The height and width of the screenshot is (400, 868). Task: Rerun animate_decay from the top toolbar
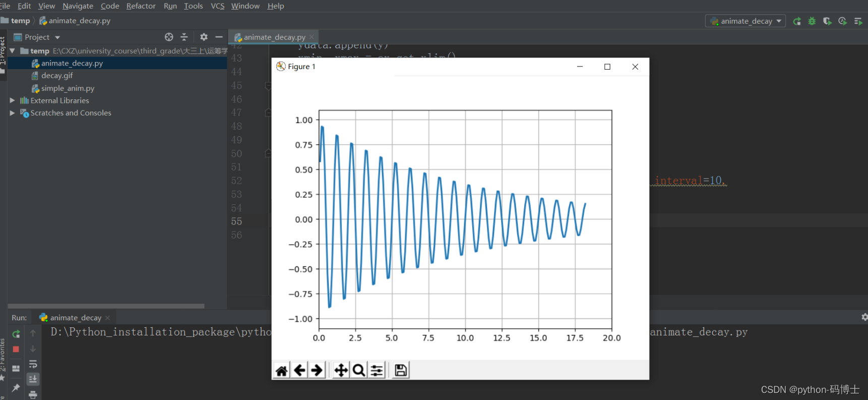(797, 21)
